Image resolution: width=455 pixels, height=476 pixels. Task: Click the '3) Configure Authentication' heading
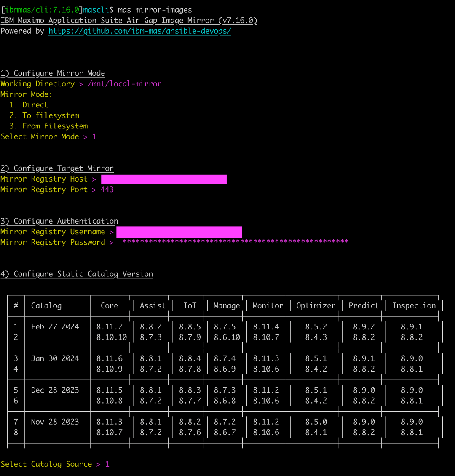tap(59, 221)
